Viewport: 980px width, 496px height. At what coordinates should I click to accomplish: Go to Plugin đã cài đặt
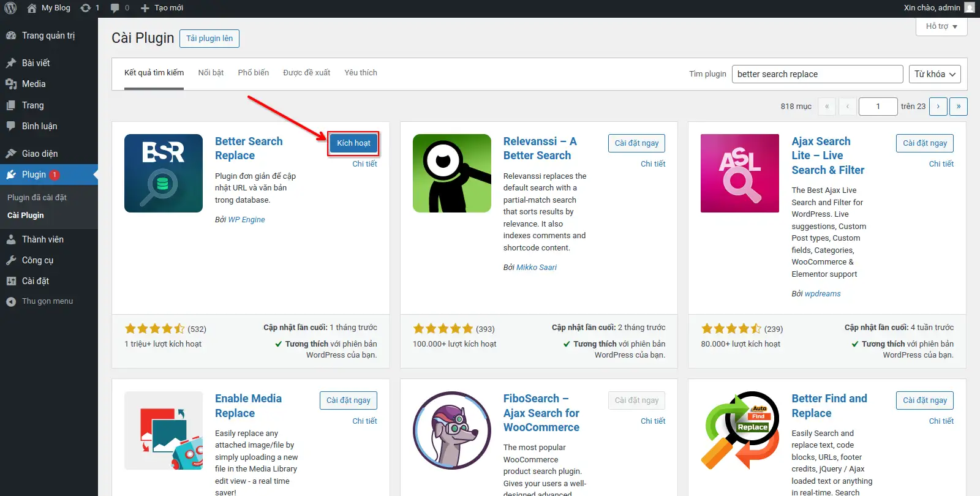pyautogui.click(x=37, y=197)
